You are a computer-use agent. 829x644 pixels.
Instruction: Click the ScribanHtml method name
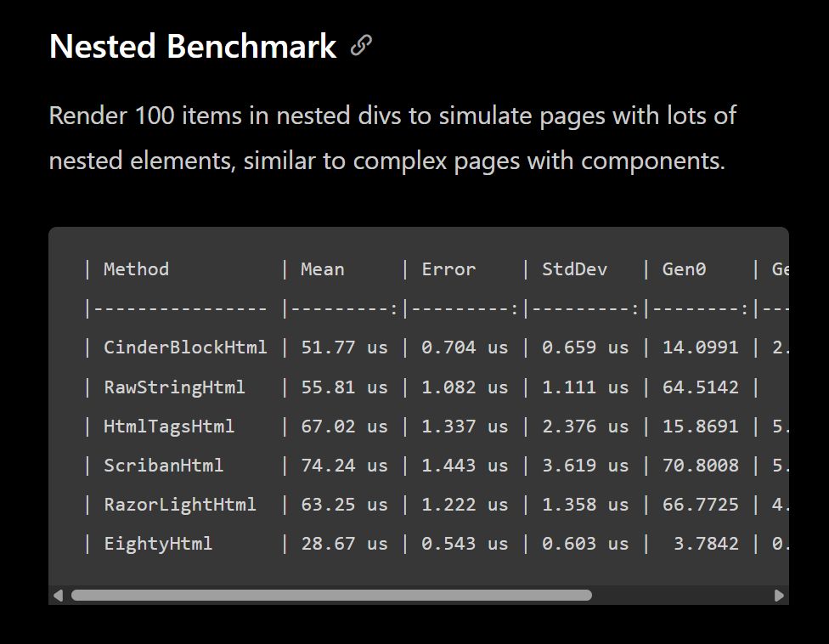163,466
